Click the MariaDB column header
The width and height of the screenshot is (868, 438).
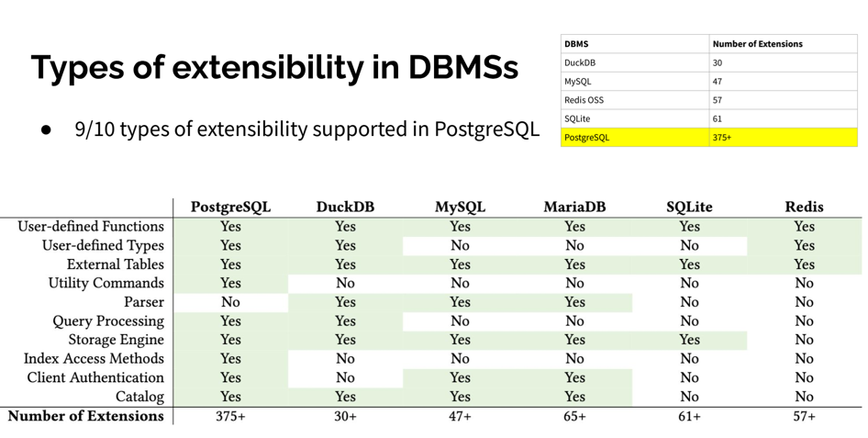tap(574, 207)
